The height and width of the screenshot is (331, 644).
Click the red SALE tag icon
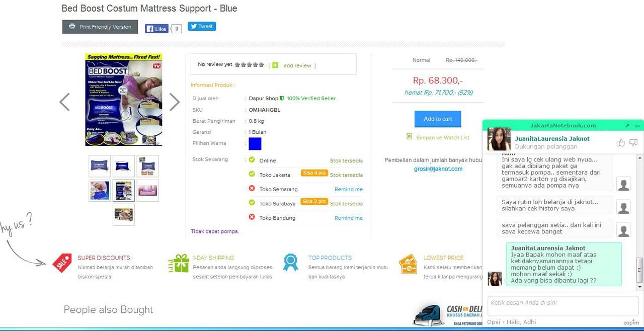pos(62,263)
